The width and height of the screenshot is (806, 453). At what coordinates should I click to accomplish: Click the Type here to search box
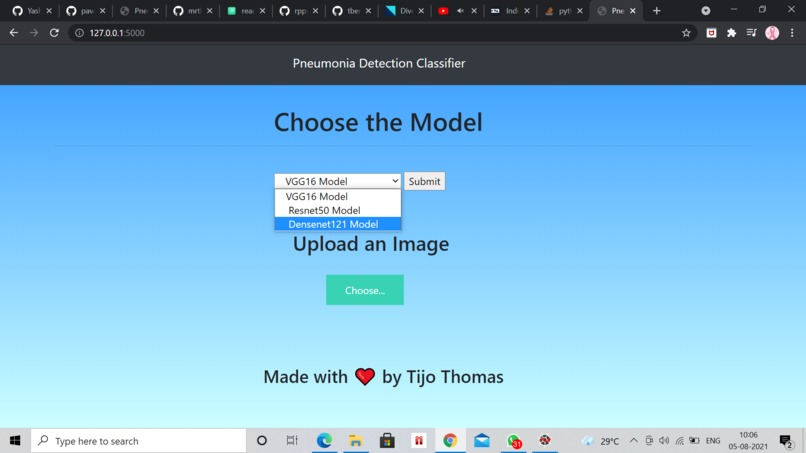pyautogui.click(x=139, y=441)
